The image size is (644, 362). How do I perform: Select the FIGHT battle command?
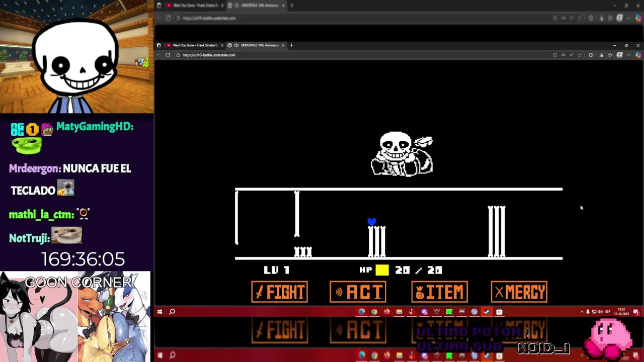point(279,292)
